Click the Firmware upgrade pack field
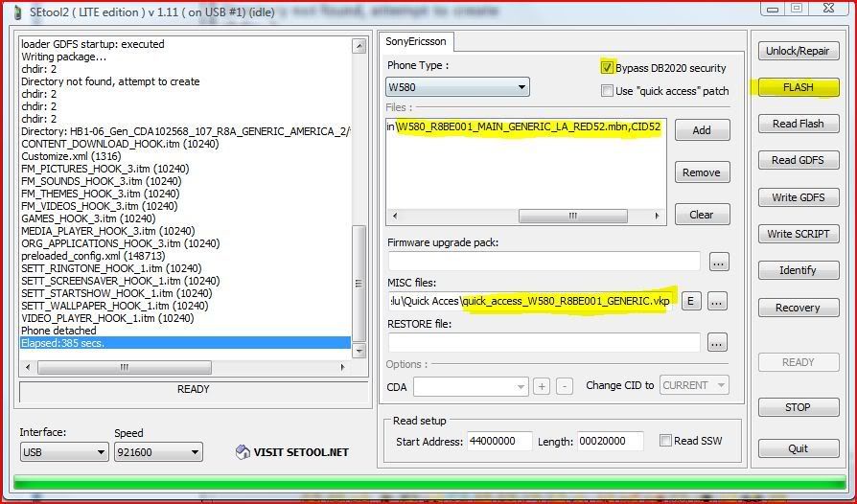This screenshot has width=857, height=504. coord(544,262)
